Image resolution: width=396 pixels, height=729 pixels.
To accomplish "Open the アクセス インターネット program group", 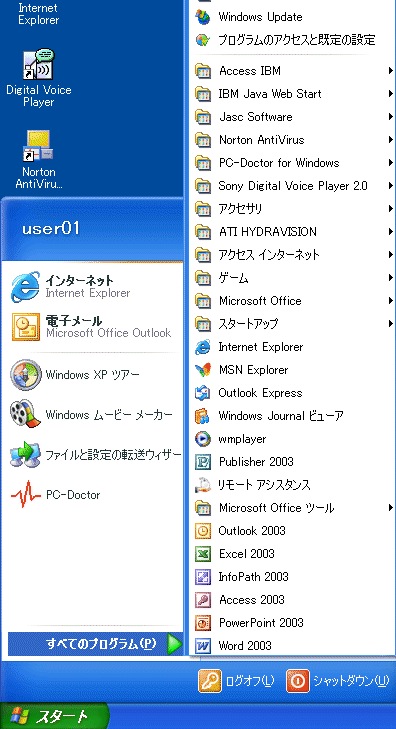I will 293,255.
